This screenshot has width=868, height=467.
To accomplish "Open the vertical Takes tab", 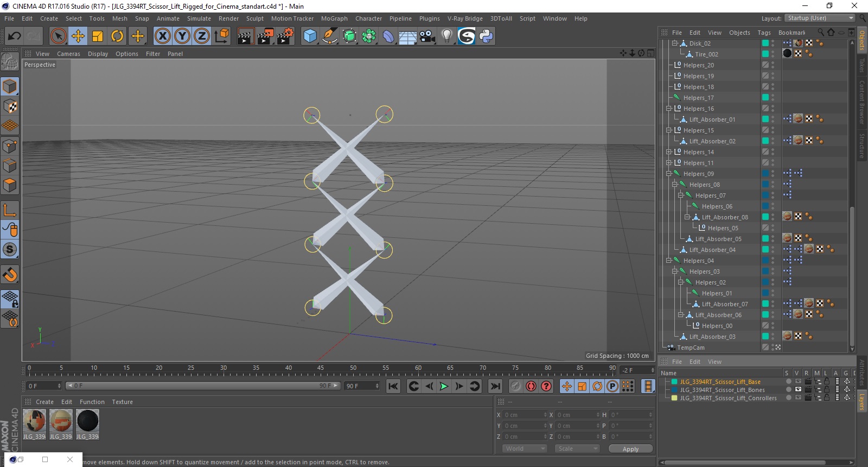I will tap(861, 65).
